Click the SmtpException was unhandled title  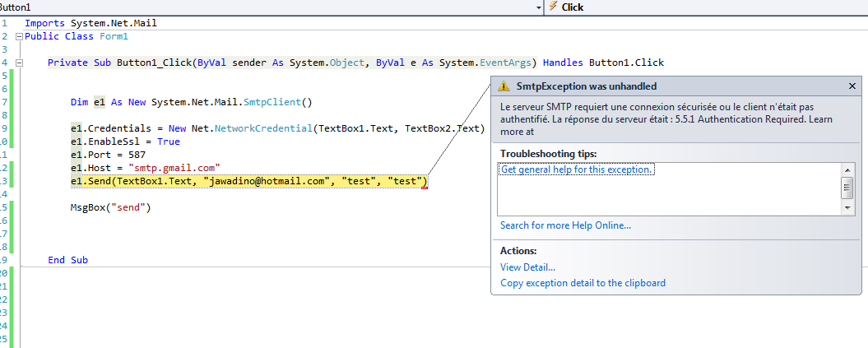pos(586,86)
